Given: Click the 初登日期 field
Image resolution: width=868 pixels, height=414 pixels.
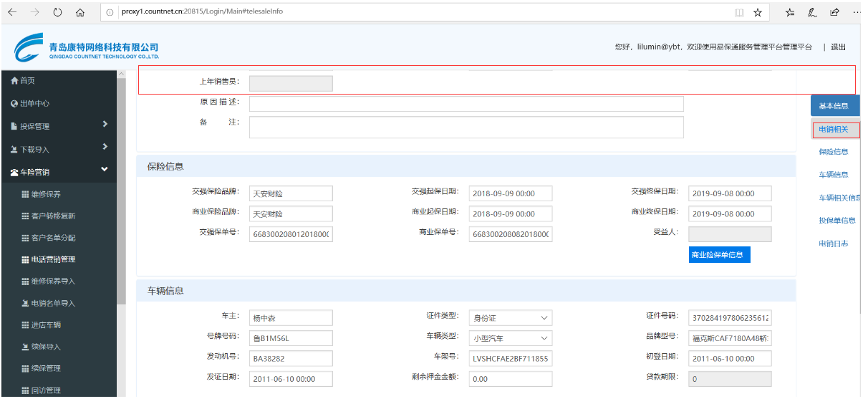Looking at the screenshot, I should [x=730, y=358].
